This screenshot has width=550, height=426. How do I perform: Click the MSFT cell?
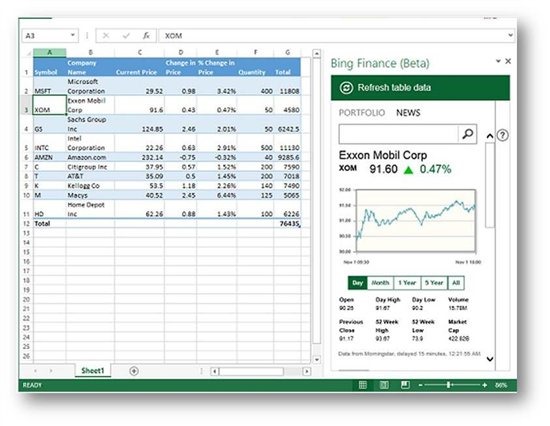[49, 86]
